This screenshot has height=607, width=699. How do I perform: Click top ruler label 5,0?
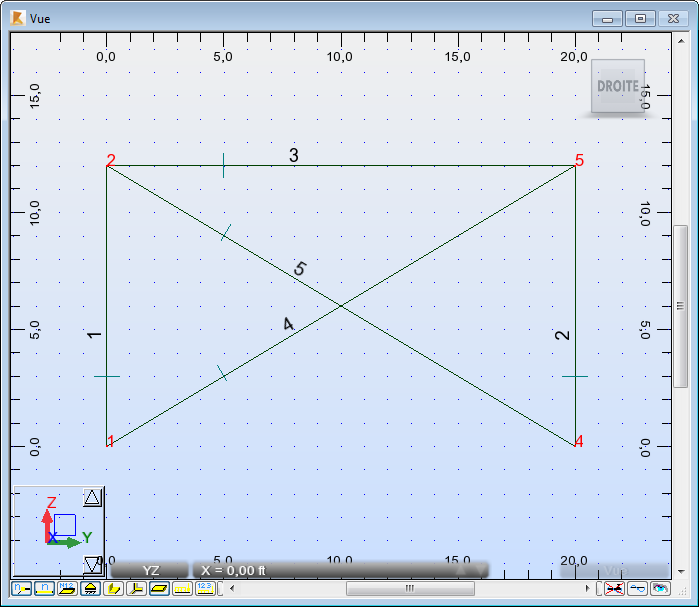pos(223,57)
